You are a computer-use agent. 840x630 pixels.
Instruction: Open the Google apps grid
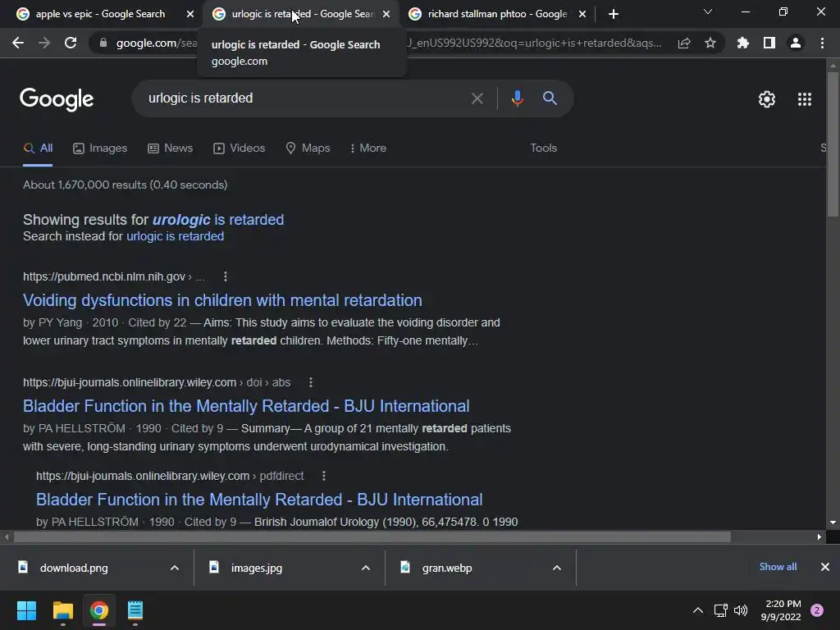pos(805,99)
